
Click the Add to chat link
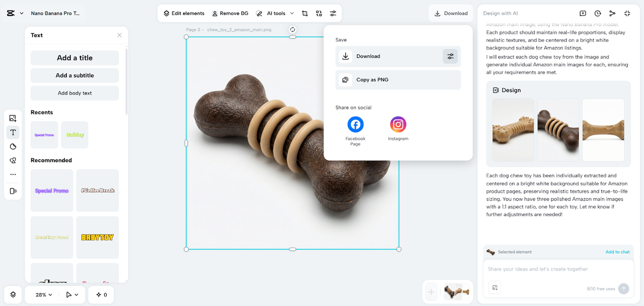pyautogui.click(x=617, y=252)
